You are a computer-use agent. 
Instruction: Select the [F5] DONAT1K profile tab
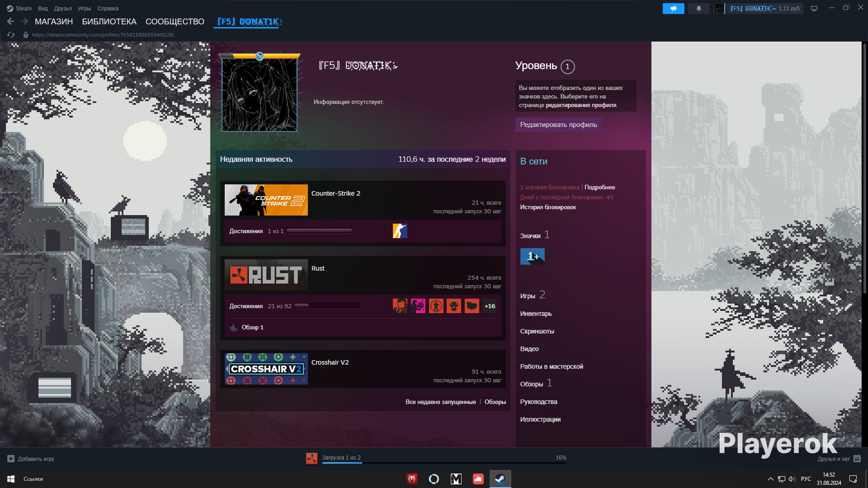(x=249, y=21)
